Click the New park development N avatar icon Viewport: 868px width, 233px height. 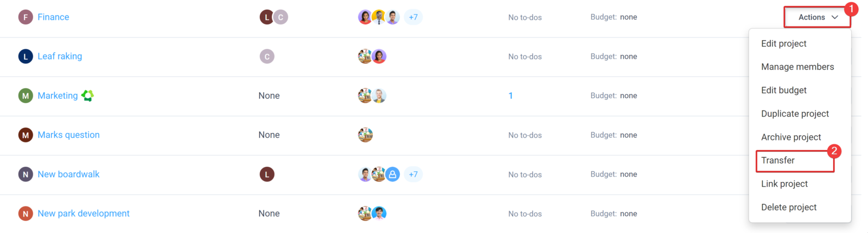(x=25, y=213)
